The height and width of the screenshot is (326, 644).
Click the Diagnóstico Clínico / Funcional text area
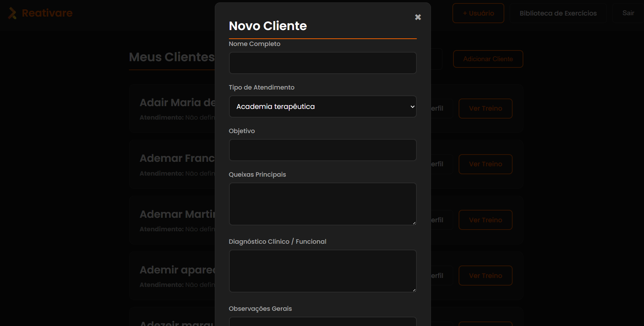[323, 271]
